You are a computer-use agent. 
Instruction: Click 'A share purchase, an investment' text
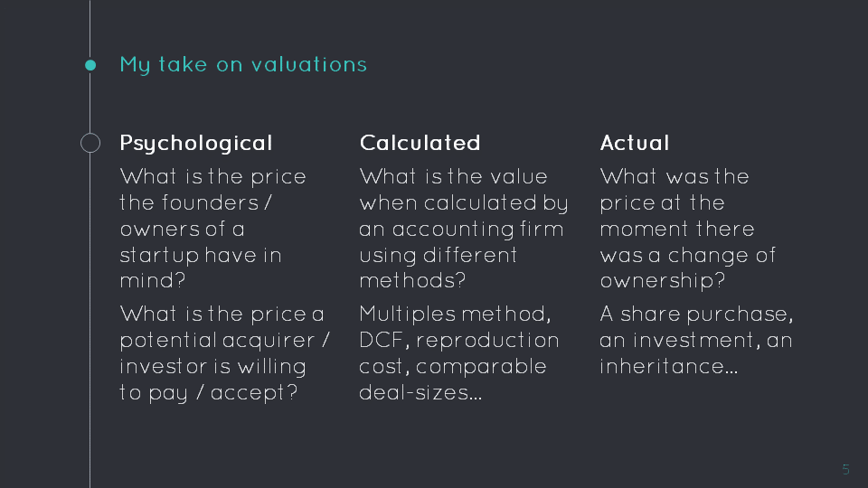[x=696, y=341]
